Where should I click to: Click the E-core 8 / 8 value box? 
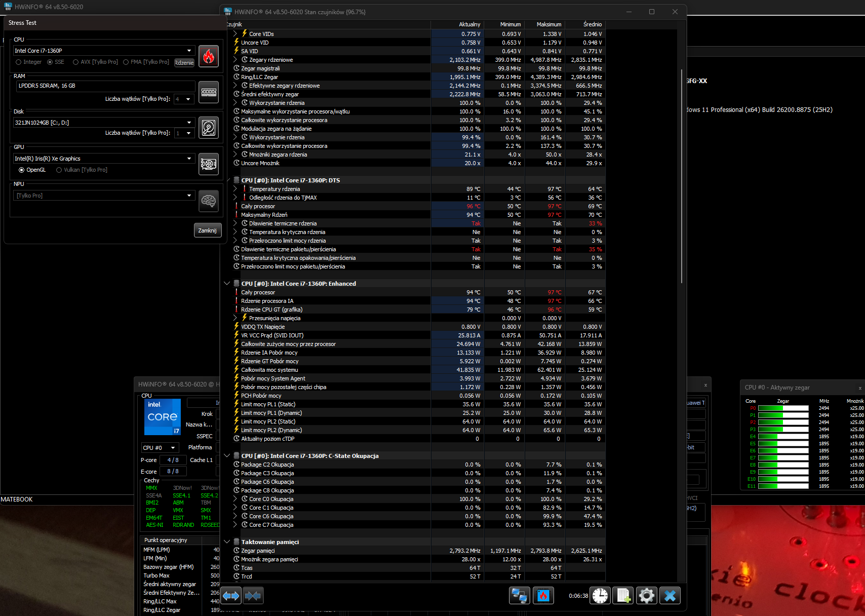[173, 472]
